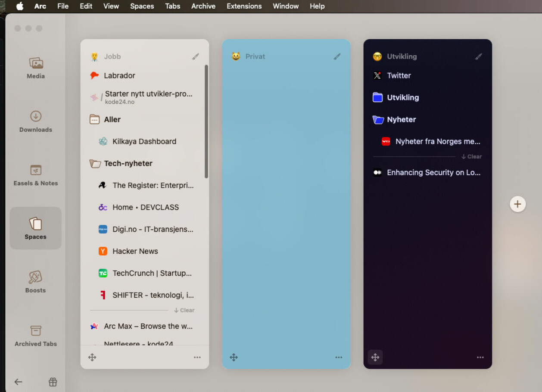Open the Boosts section

click(36, 282)
